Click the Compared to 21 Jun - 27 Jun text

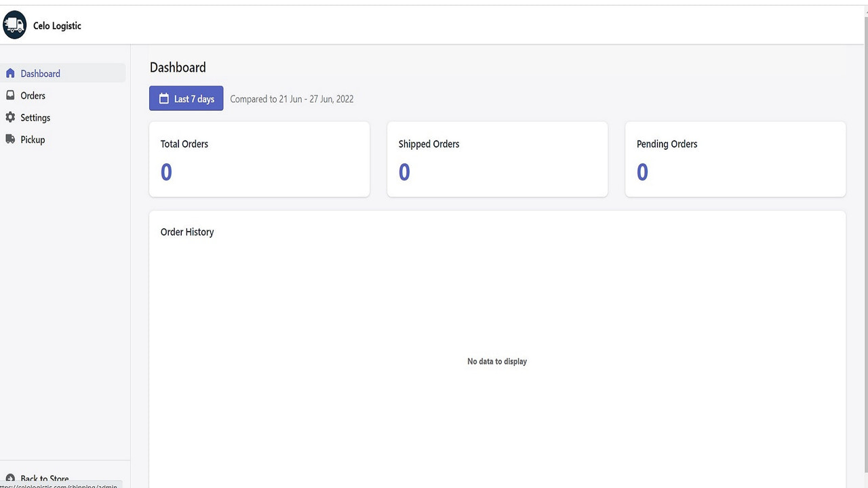click(x=292, y=99)
